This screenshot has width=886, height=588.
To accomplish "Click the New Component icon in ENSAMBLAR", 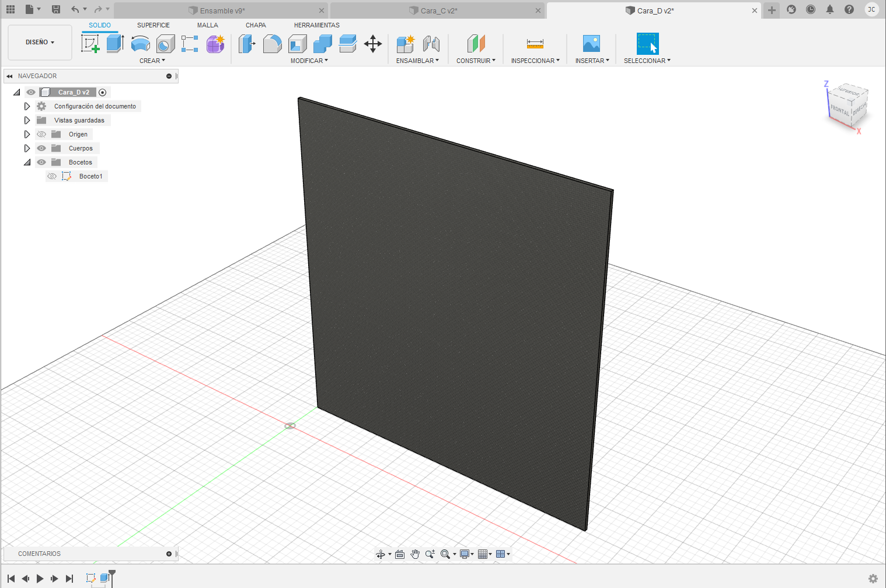I will pos(405,44).
